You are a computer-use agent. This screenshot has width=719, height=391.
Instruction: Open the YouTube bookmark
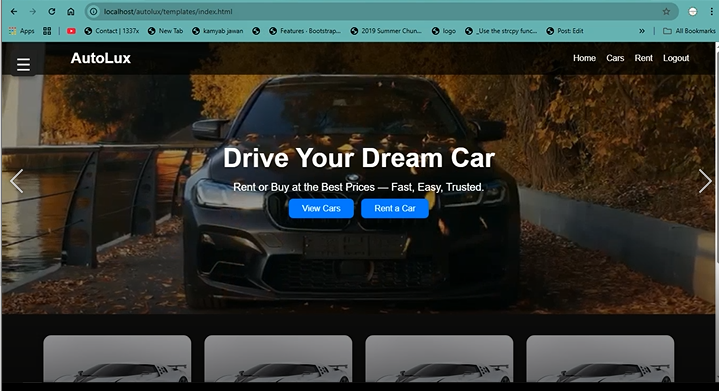(71, 31)
